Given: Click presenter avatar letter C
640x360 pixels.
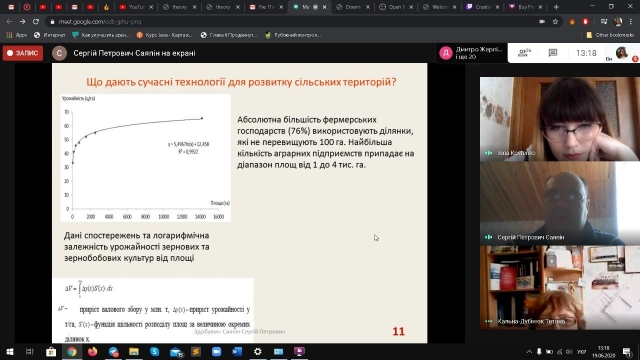Looking at the screenshot, I should pos(60,53).
